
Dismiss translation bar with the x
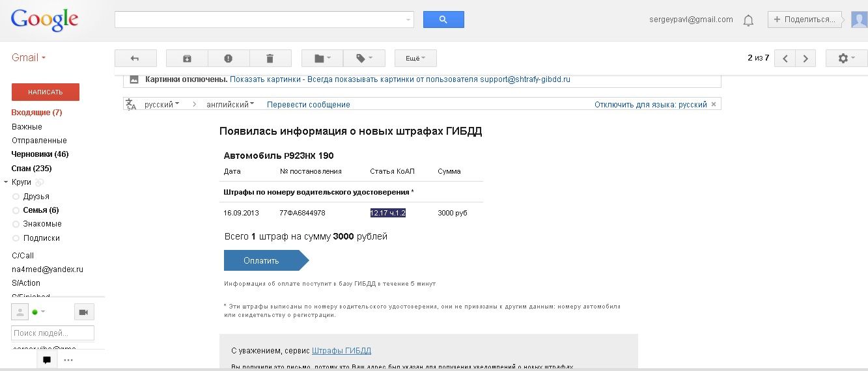(714, 104)
